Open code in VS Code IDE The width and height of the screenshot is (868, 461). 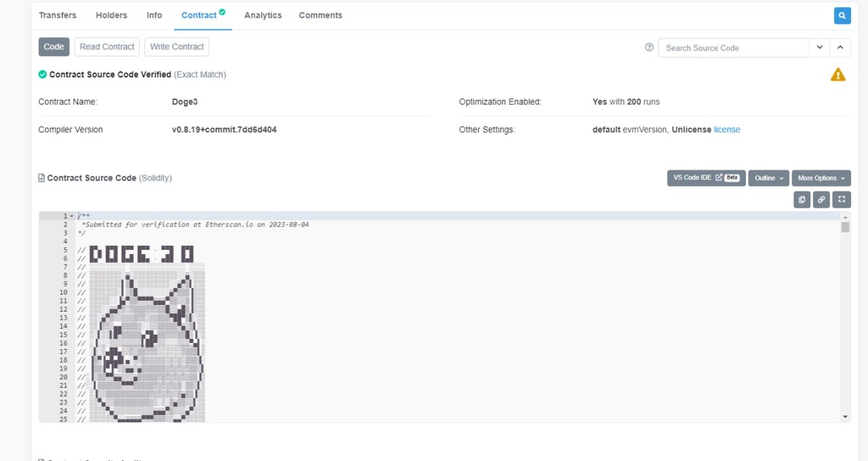(x=706, y=178)
